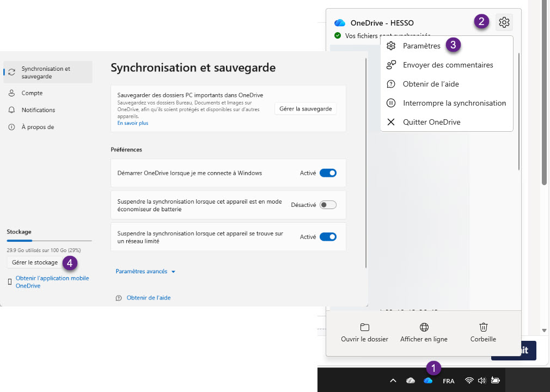This screenshot has height=392, width=550.
Task: Open FRA language input selector
Action: point(449,381)
